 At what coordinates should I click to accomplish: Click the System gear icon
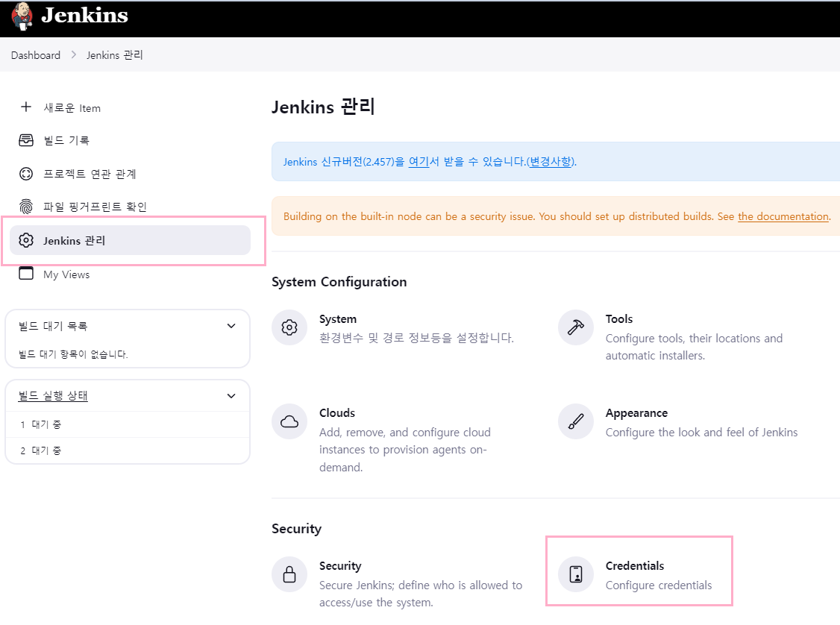(289, 327)
